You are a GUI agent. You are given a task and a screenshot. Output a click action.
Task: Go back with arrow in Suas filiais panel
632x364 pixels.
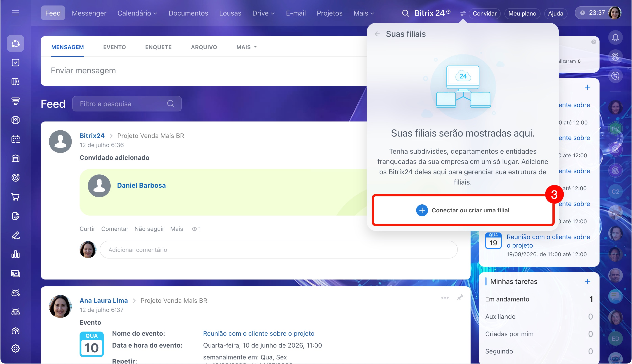click(377, 34)
